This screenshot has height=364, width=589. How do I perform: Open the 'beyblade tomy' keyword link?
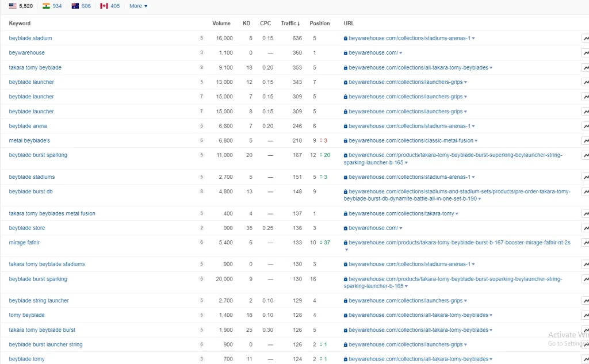(x=26, y=359)
